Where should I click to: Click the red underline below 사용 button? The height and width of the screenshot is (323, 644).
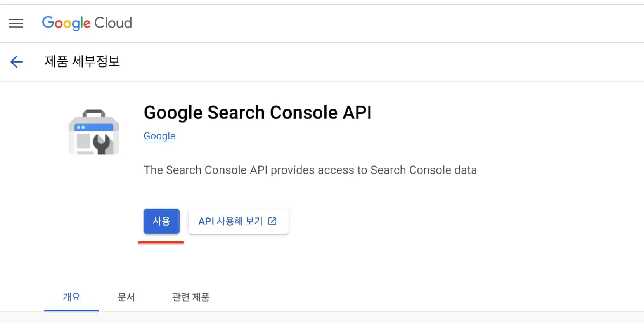point(161,242)
